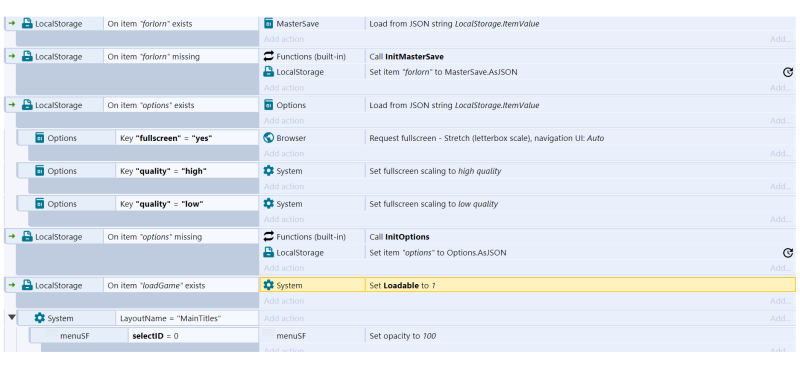Select Options Load from JSON string action

pyautogui.click(x=580, y=105)
